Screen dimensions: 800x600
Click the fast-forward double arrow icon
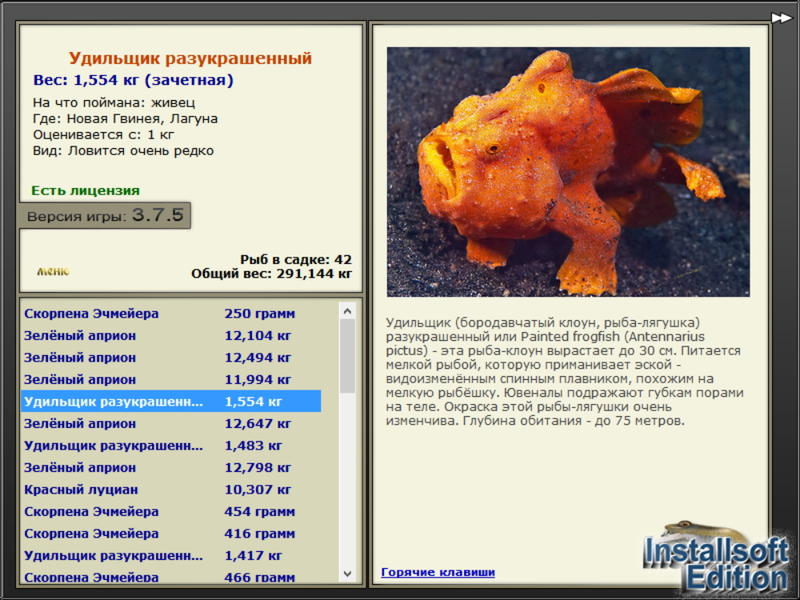point(781,18)
